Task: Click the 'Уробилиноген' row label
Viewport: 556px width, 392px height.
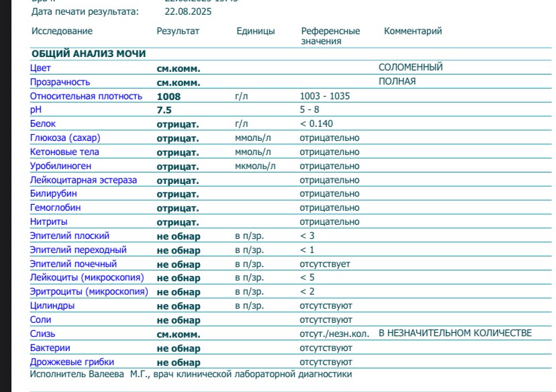Action: coord(60,166)
